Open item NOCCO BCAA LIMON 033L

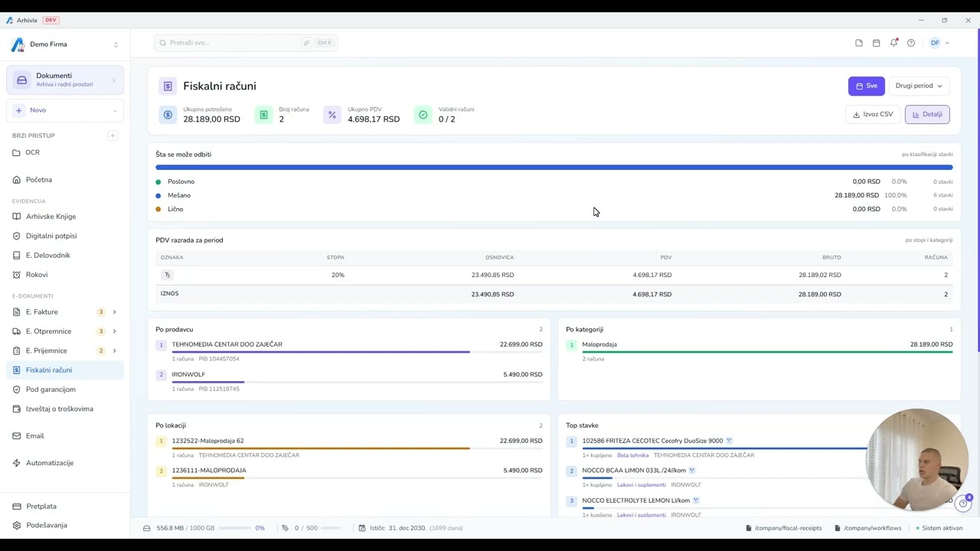point(634,471)
